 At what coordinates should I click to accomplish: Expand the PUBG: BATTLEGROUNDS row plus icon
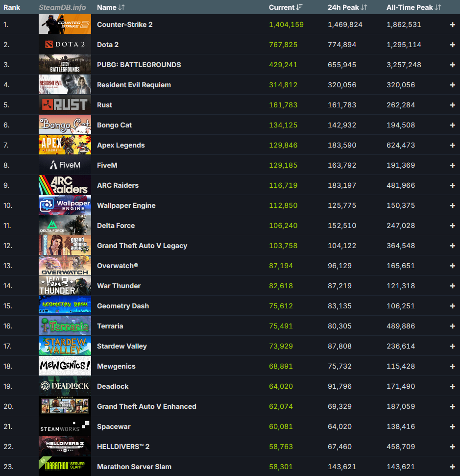click(x=453, y=65)
